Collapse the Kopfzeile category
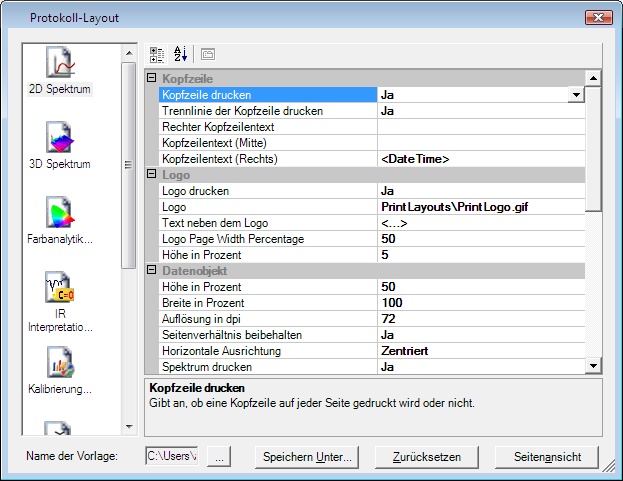623x481 pixels. point(152,79)
